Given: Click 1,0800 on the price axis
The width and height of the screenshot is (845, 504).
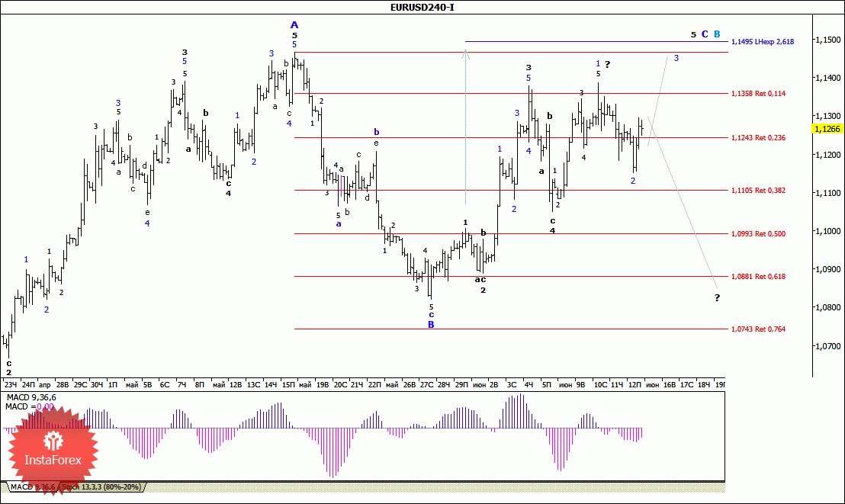Looking at the screenshot, I should point(827,307).
